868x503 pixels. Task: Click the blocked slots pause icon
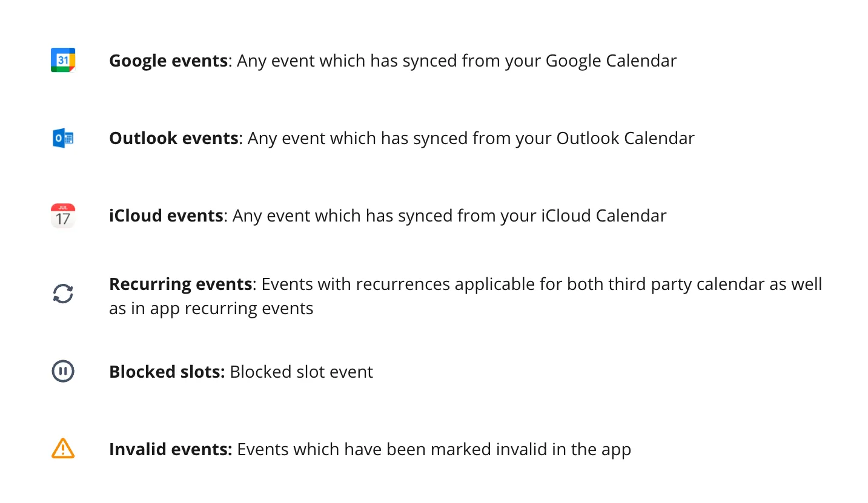pyautogui.click(x=63, y=371)
